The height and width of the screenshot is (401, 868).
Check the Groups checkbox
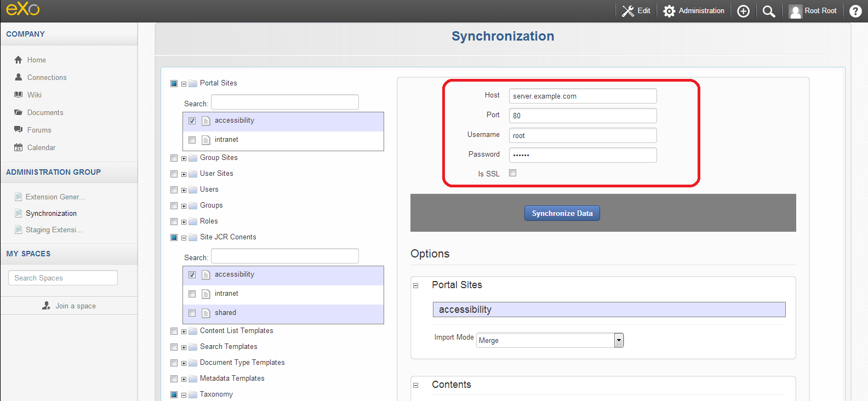(x=174, y=205)
